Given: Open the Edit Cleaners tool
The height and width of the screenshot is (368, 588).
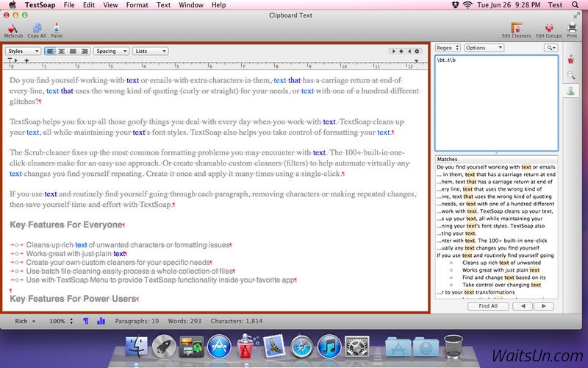Looking at the screenshot, I should (517, 30).
